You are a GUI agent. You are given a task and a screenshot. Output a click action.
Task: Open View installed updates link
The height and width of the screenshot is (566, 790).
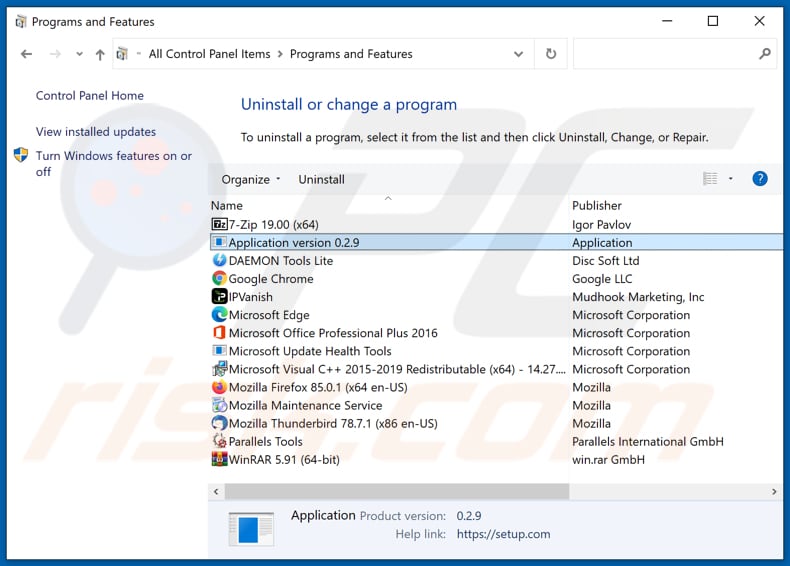coord(96,132)
